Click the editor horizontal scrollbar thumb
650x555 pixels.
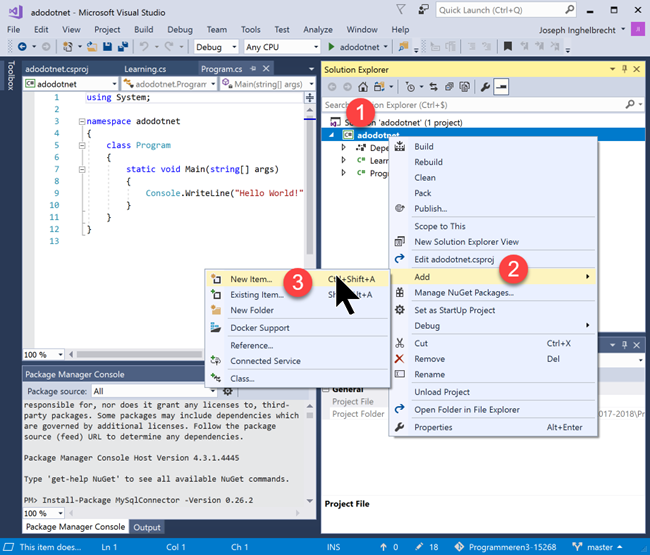point(139,354)
